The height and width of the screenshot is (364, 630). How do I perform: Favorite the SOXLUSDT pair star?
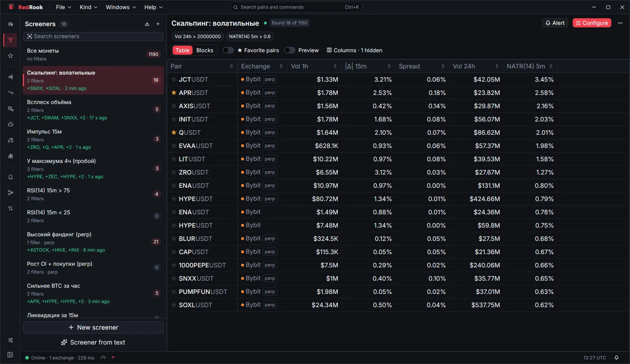click(174, 305)
